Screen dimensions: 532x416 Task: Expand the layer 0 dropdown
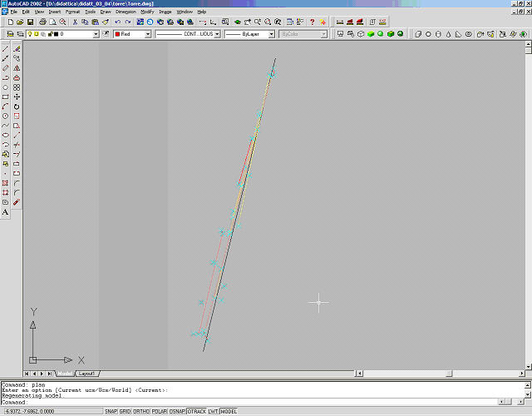pyautogui.click(x=96, y=34)
